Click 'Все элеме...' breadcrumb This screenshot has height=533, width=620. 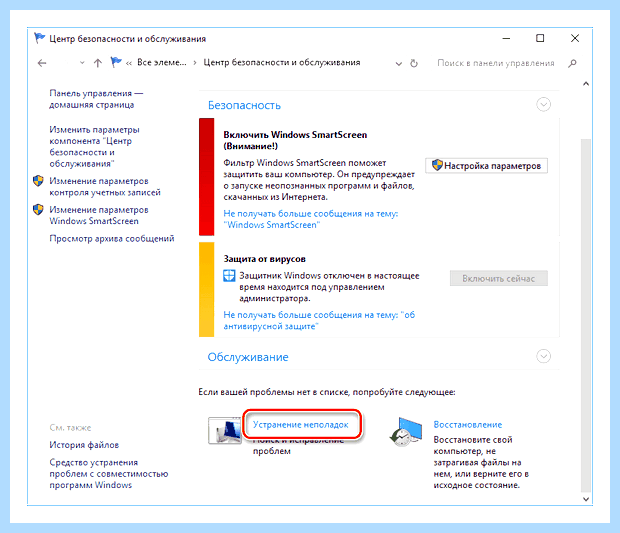tap(162, 62)
